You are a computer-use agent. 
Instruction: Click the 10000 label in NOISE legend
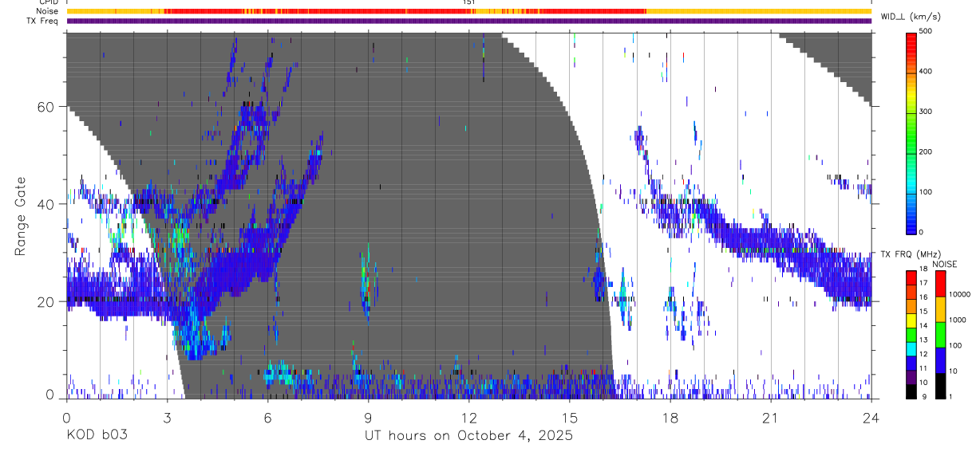(x=960, y=295)
